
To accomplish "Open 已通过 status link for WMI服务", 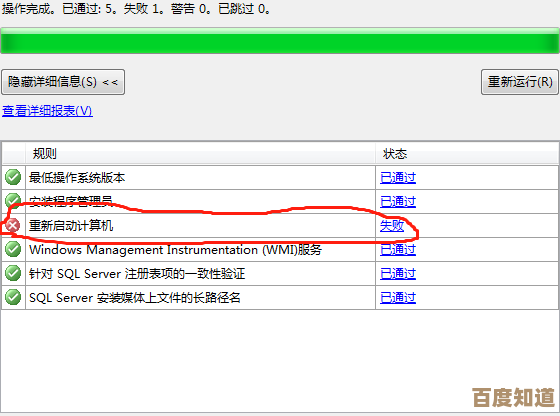I will [398, 249].
